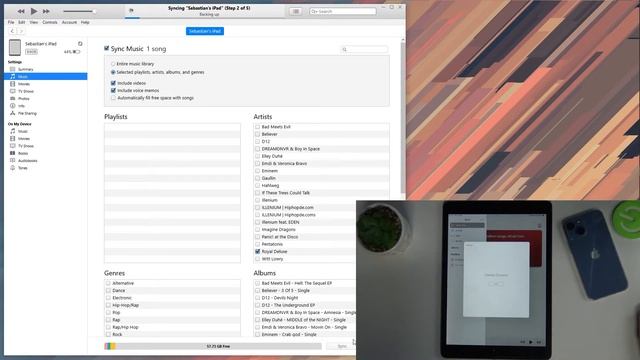This screenshot has height=360, width=640.
Task: Select the Entire music library radio option
Action: pyautogui.click(x=113, y=64)
